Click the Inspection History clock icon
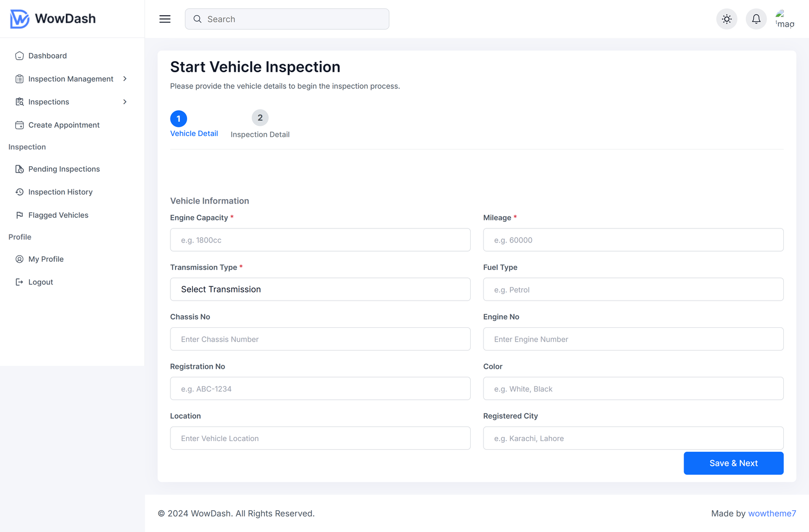809x532 pixels. (20, 192)
